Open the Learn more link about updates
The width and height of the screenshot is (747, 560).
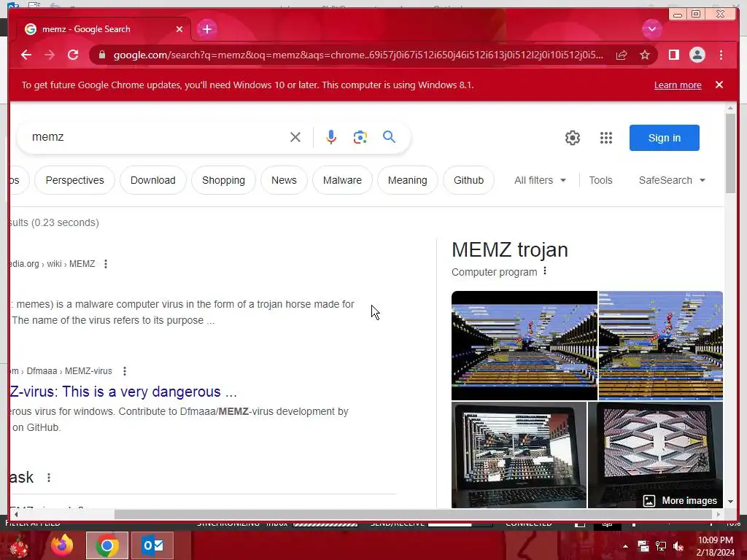(678, 85)
